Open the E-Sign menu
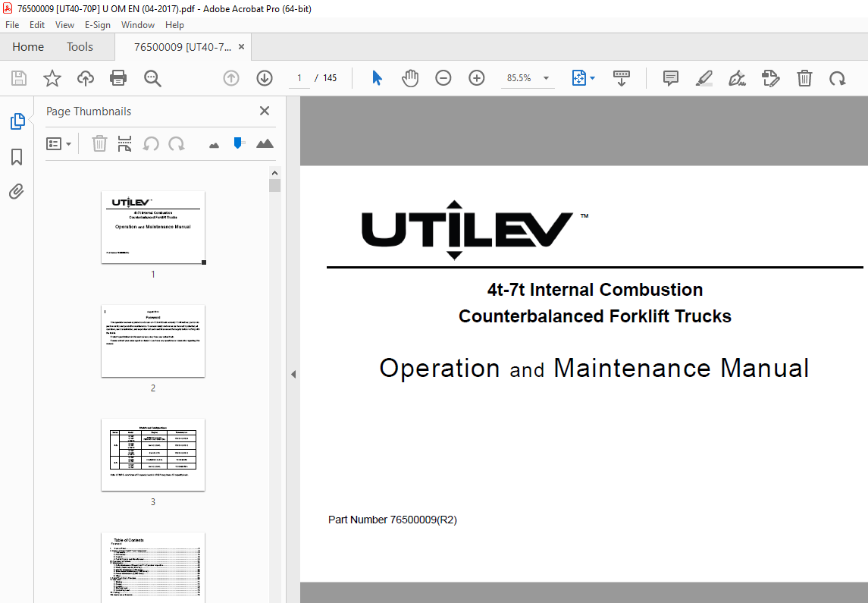The height and width of the screenshot is (603, 868). (98, 25)
